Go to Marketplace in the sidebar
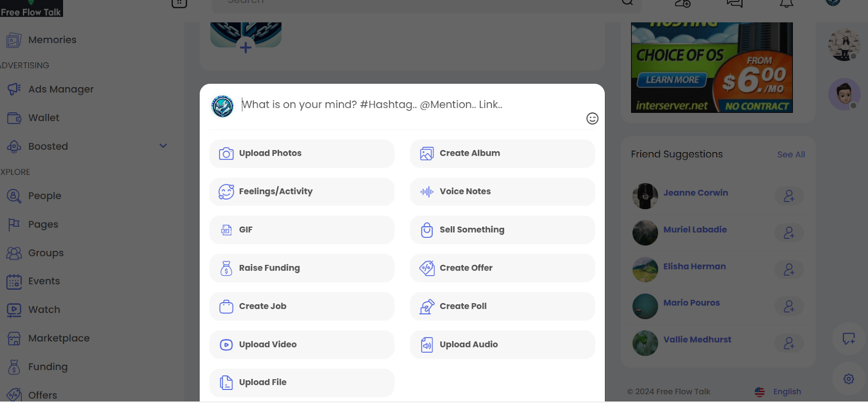The width and height of the screenshot is (868, 403). tap(58, 338)
